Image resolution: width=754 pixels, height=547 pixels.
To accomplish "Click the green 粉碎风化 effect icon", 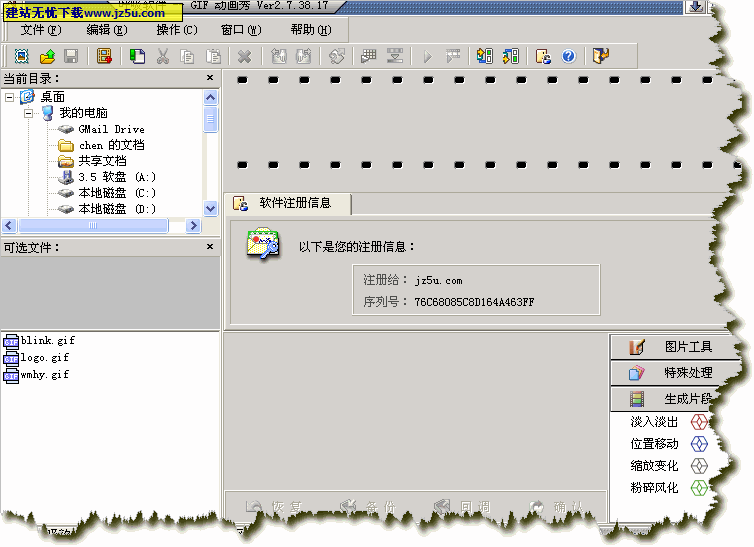I will [700, 488].
